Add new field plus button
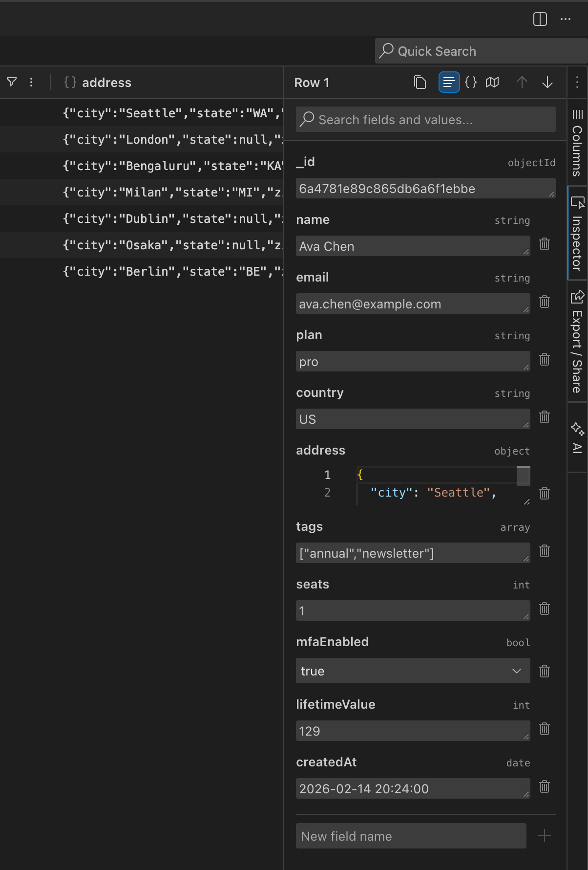588x870 pixels. [545, 836]
